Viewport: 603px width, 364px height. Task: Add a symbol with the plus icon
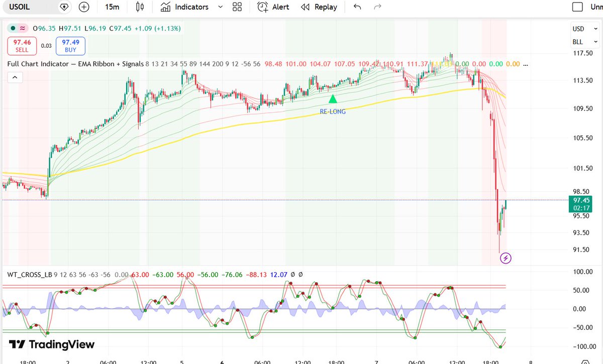pyautogui.click(x=84, y=7)
